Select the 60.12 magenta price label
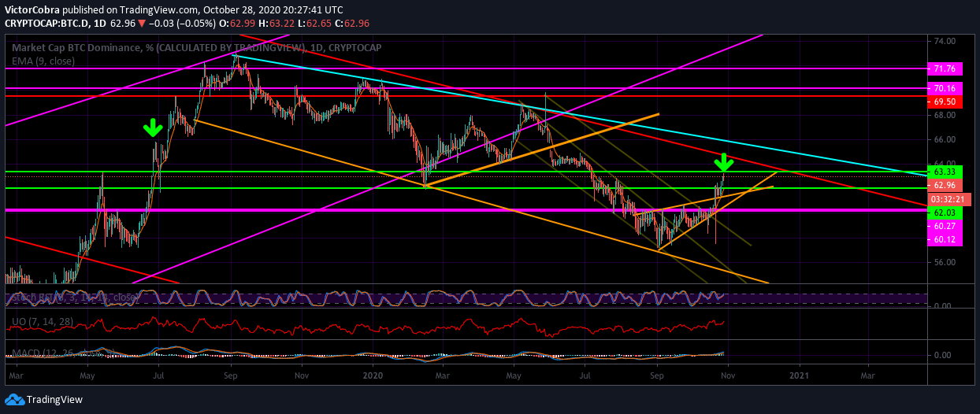The height and width of the screenshot is (414, 980). [943, 240]
